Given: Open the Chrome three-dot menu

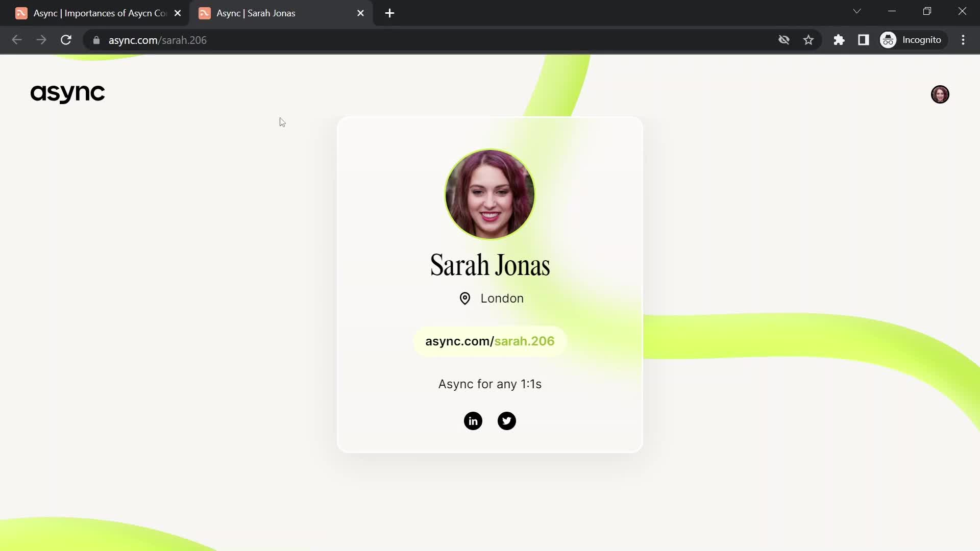Looking at the screenshot, I should click(963, 40).
